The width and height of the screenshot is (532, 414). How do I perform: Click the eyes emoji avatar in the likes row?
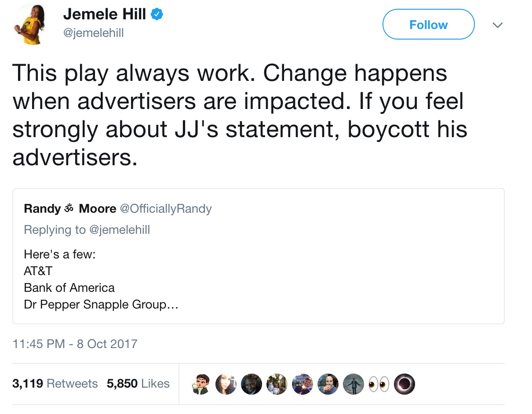tap(379, 384)
